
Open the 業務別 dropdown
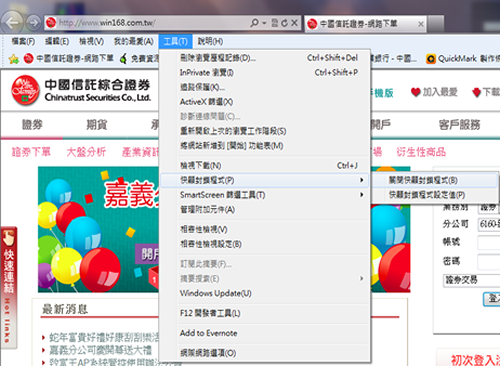tap(489, 207)
